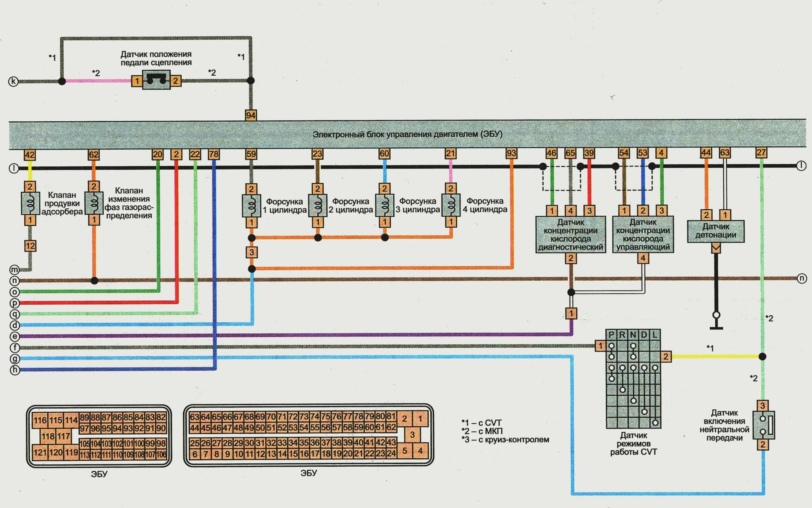Click the label 'Датчик включения нейтральной передачи'

click(724, 425)
